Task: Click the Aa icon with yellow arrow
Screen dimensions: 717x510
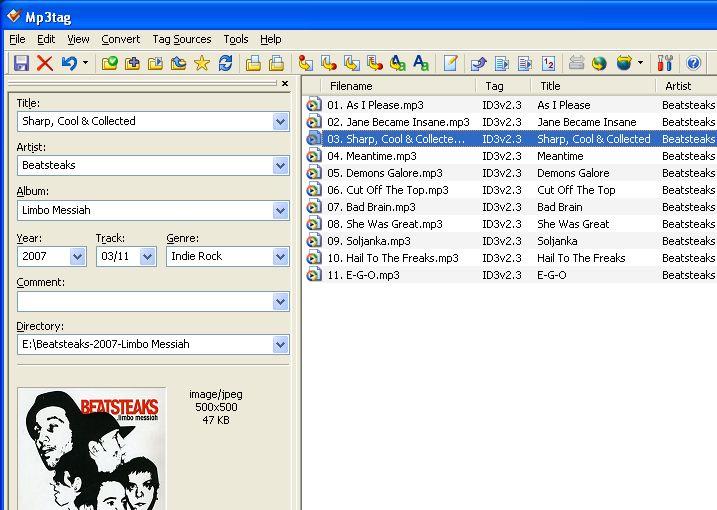Action: (x=397, y=63)
